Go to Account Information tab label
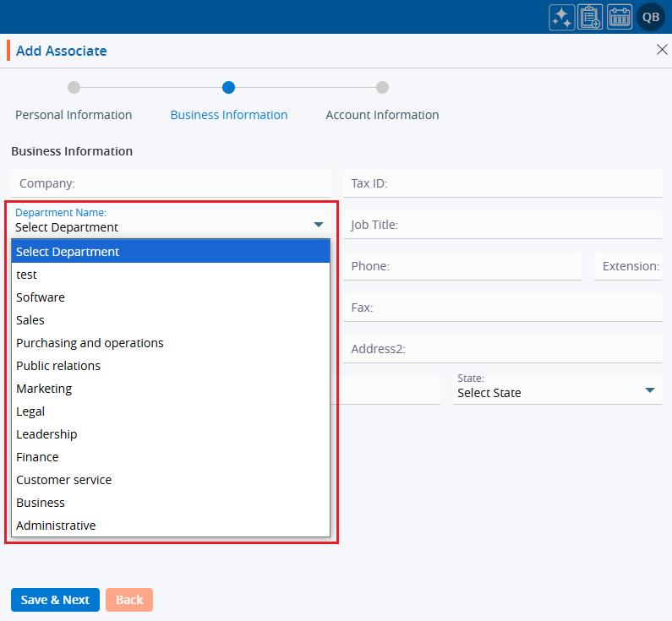Image resolution: width=672 pixels, height=621 pixels. pos(382,115)
